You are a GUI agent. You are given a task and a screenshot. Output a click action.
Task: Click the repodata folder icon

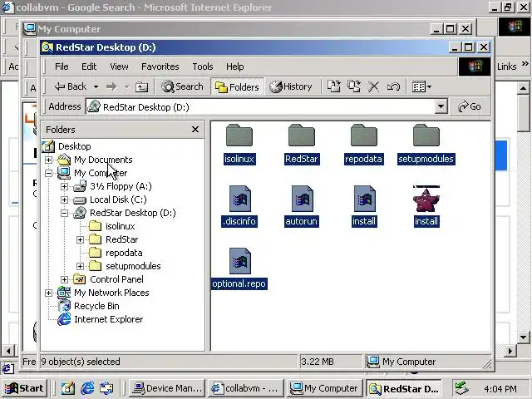(364, 135)
